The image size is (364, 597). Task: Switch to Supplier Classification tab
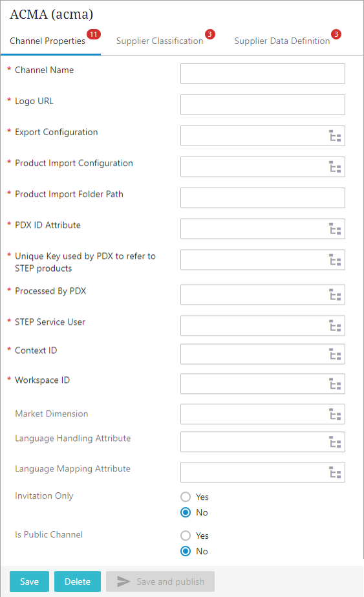coord(160,41)
